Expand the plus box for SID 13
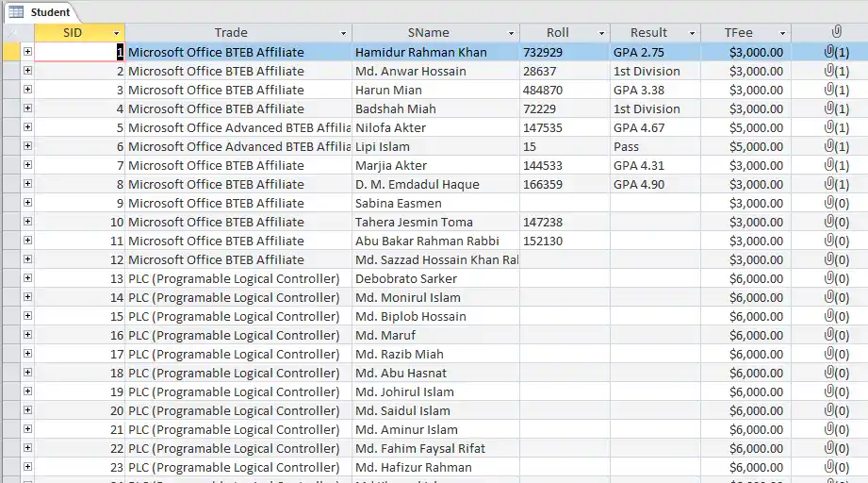The image size is (868, 483). (x=27, y=278)
